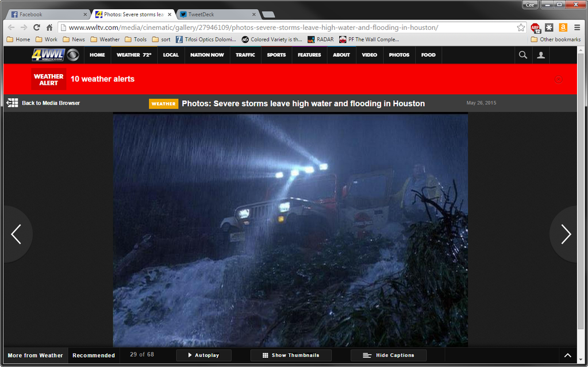Toggle Hide Captions button
Viewport: 588px width, 367px height.
click(389, 356)
